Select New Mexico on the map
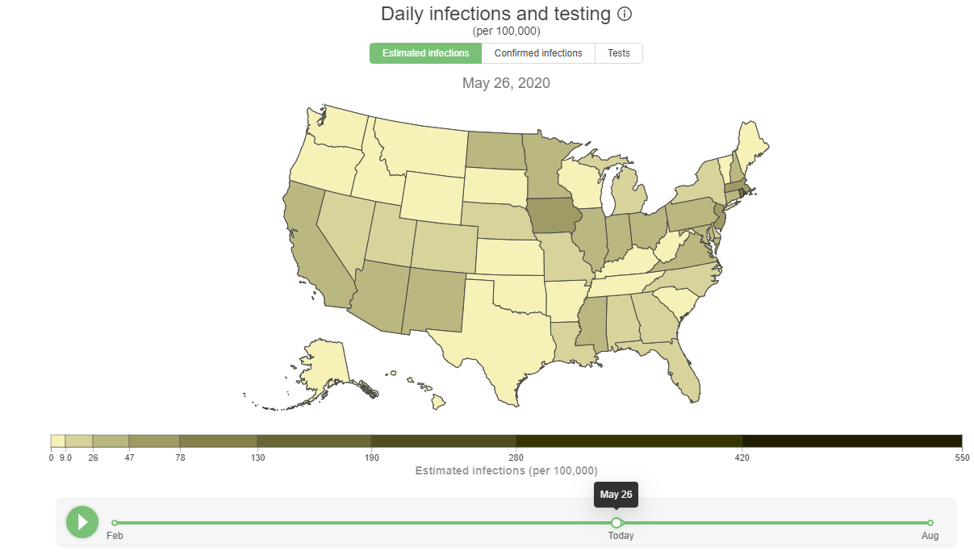Screen dimensions: 974x560 point(436,299)
